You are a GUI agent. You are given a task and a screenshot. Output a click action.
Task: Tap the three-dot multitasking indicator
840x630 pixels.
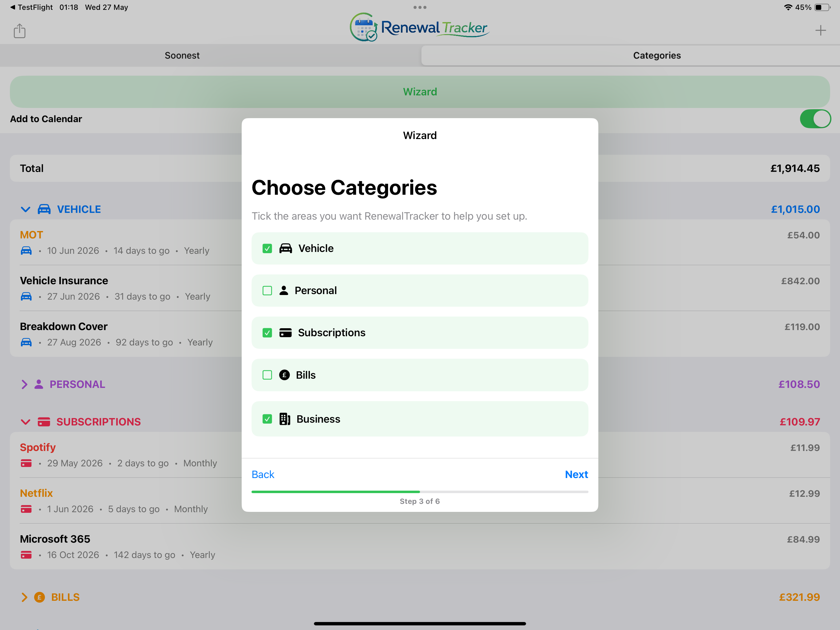tap(420, 7)
